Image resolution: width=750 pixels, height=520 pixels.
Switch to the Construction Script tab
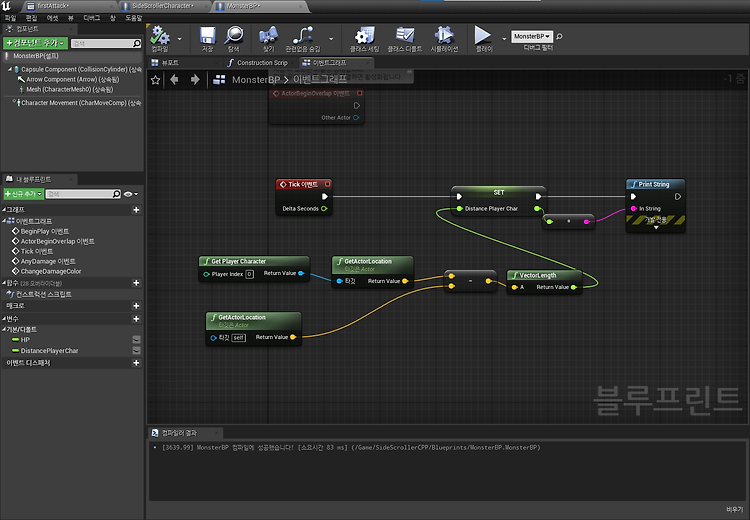262,63
